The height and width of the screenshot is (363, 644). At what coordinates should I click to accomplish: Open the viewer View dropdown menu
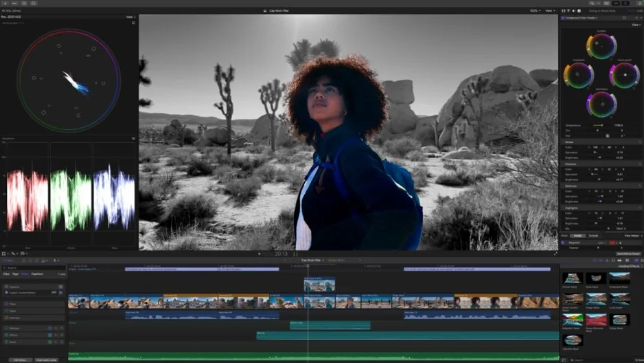pyautogui.click(x=549, y=10)
